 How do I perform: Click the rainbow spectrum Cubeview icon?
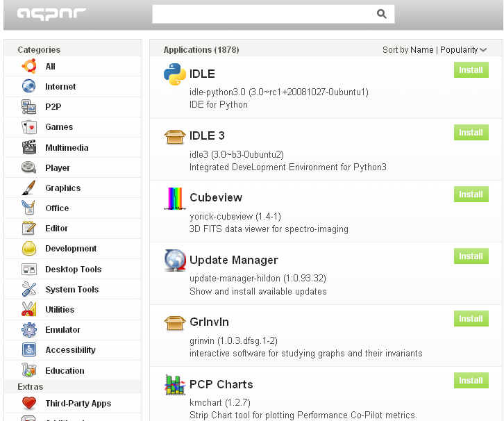point(175,199)
